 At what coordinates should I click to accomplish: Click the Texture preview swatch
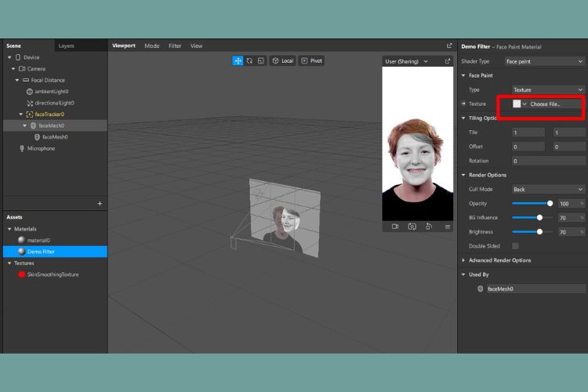tap(517, 104)
